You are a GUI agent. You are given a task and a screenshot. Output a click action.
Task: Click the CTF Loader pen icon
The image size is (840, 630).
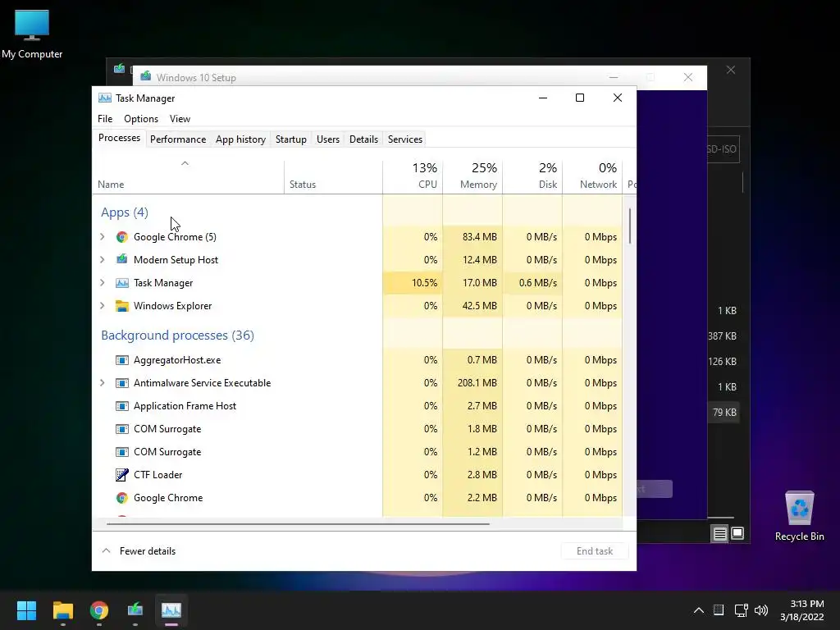(x=122, y=475)
